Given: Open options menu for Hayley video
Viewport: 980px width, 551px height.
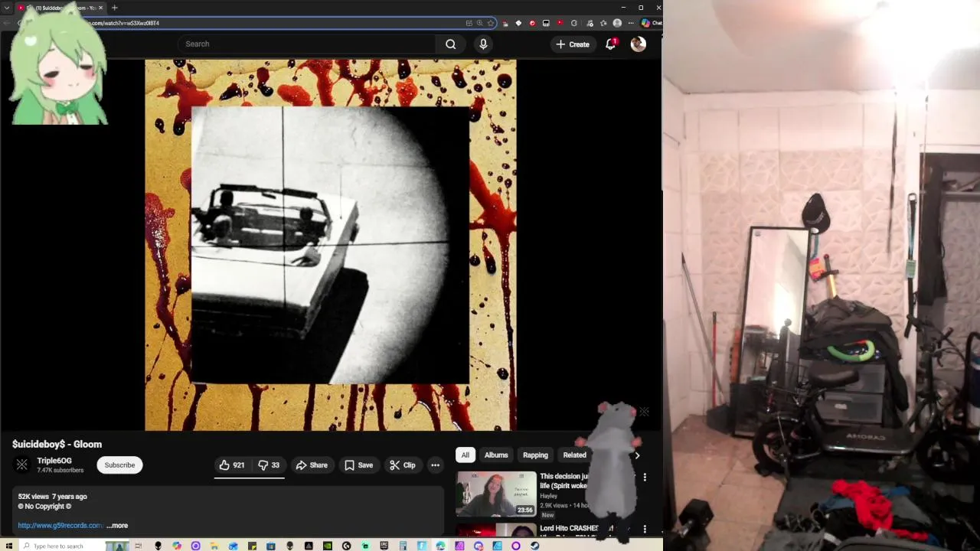Looking at the screenshot, I should (645, 477).
